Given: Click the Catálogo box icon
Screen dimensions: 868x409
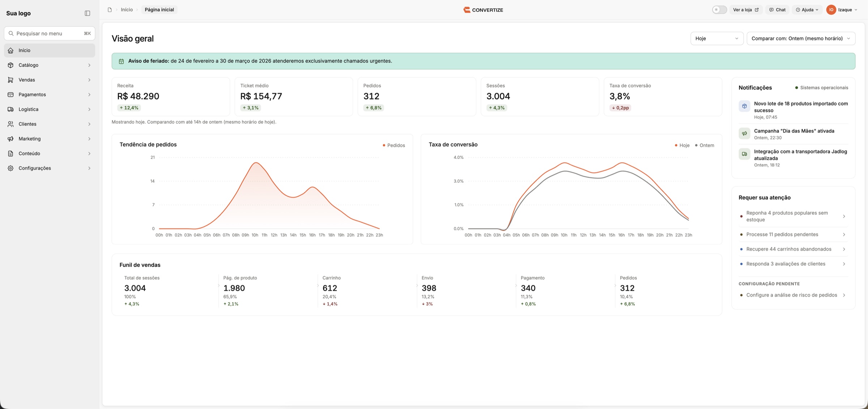Looking at the screenshot, I should click(10, 65).
